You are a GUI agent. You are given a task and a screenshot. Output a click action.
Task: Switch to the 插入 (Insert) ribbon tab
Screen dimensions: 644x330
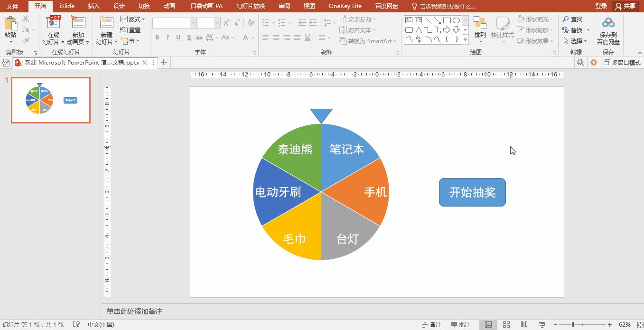(x=93, y=6)
